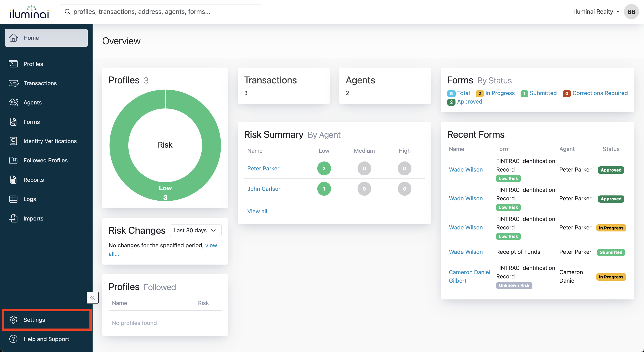The width and height of the screenshot is (644, 352).
Task: Open Identity Verifications icon in sidebar
Action: [x=13, y=141]
